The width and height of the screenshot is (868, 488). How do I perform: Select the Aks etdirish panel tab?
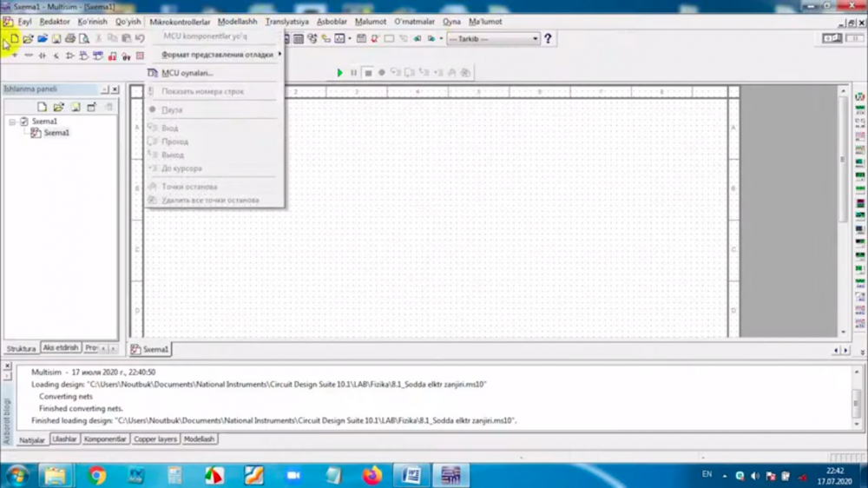(61, 348)
